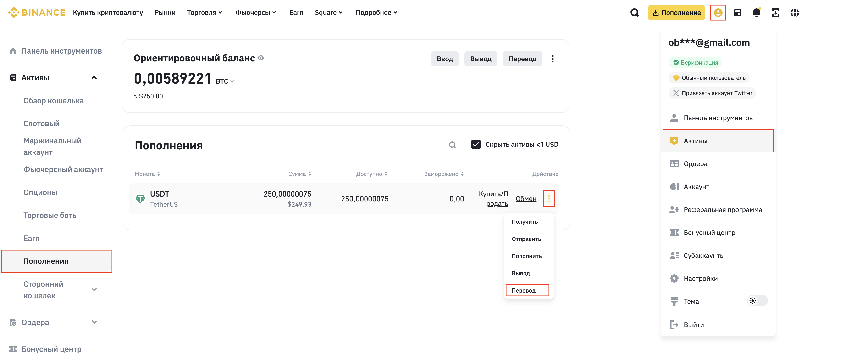The width and height of the screenshot is (868, 358).
Task: Open notifications bell icon
Action: 757,13
